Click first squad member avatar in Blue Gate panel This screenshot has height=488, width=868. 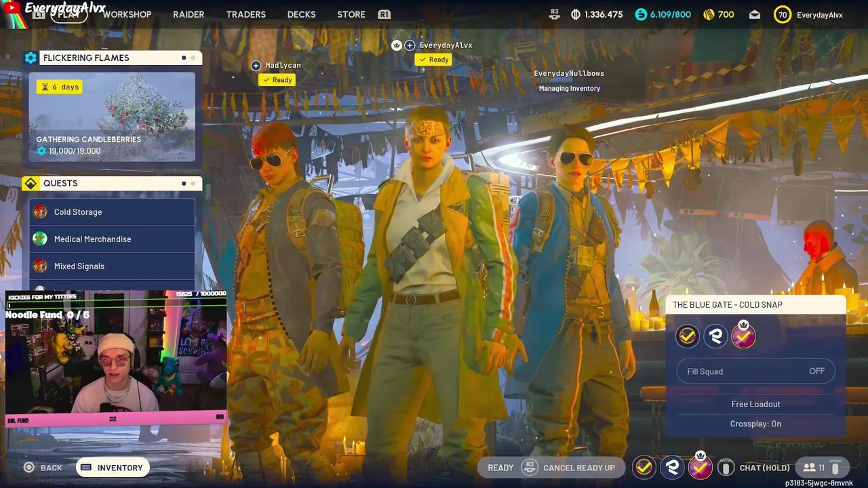687,335
